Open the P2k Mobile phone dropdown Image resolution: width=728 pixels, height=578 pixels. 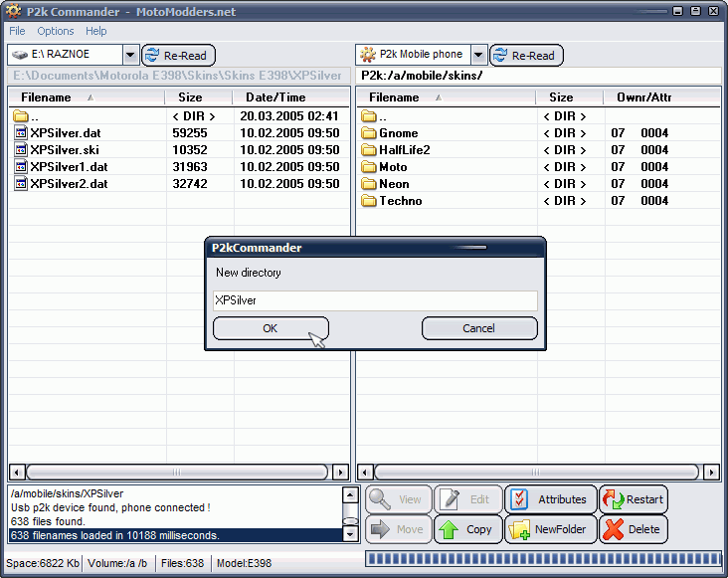(x=478, y=56)
